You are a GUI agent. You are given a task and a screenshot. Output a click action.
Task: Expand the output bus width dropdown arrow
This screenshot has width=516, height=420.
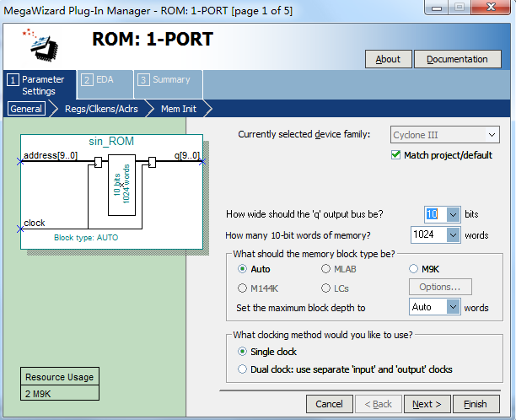click(453, 214)
